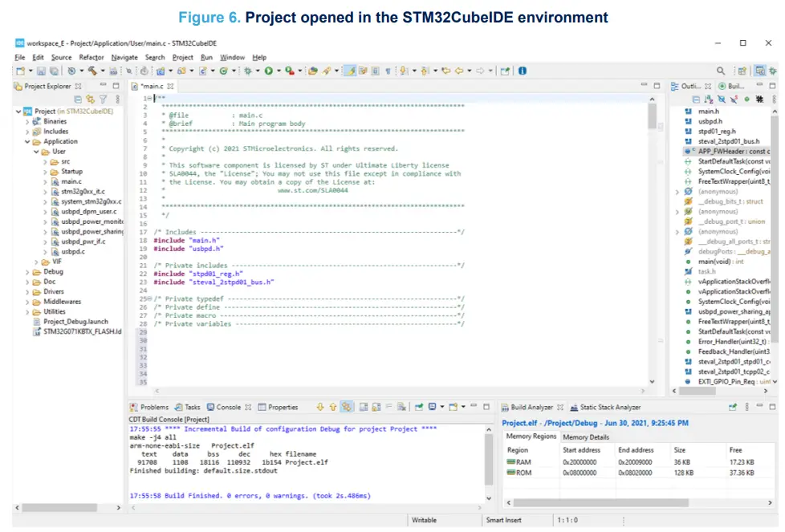Viewport: 785px width, 532px height.
Task: Switch to the Memory Details tab
Action: [585, 437]
